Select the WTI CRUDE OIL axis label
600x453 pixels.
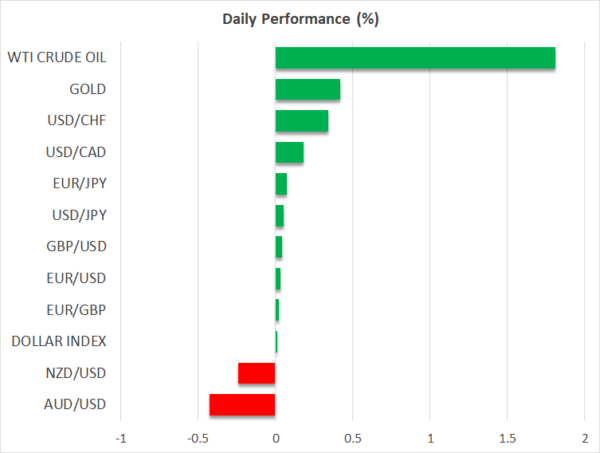56,57
